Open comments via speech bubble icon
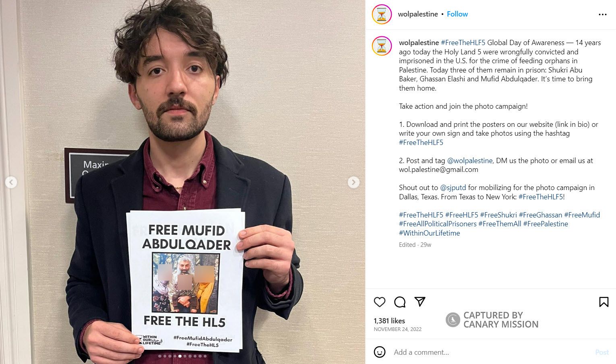 pos(400,302)
